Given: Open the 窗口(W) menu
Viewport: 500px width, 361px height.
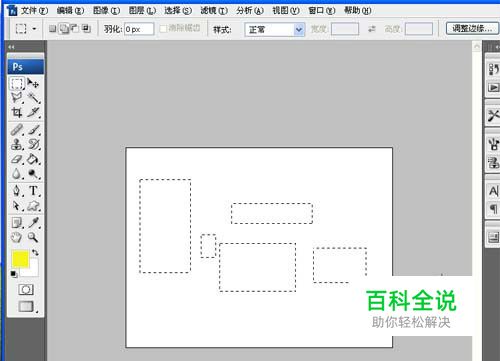Looking at the screenshot, I should 322,11.
